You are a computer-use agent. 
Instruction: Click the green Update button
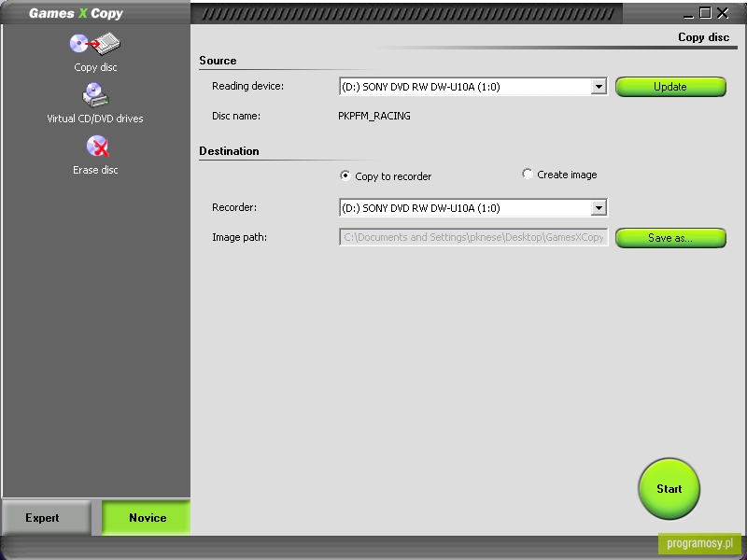coord(670,87)
